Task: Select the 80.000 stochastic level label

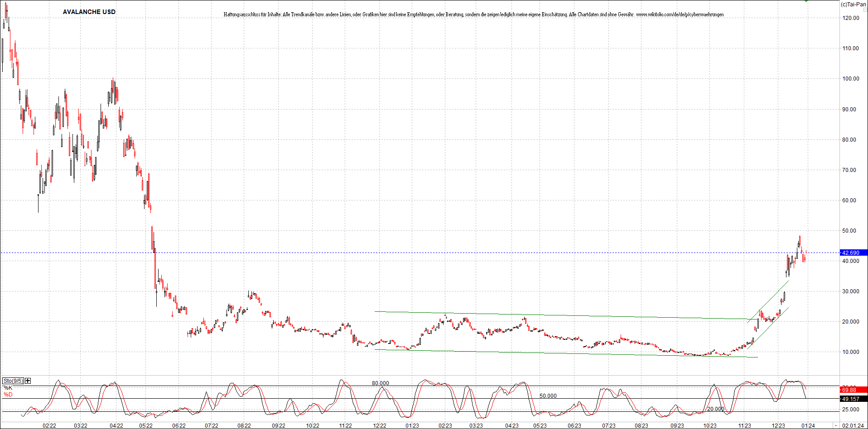Action: click(380, 383)
